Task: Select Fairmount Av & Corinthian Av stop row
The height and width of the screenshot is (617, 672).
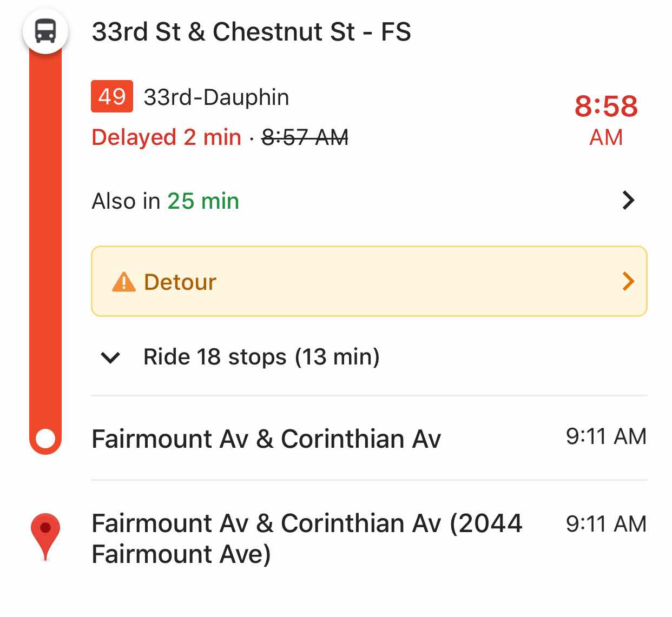Action: [369, 438]
